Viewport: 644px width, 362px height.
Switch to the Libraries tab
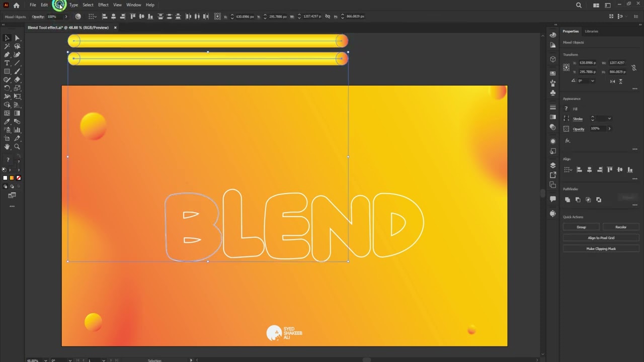592,31
